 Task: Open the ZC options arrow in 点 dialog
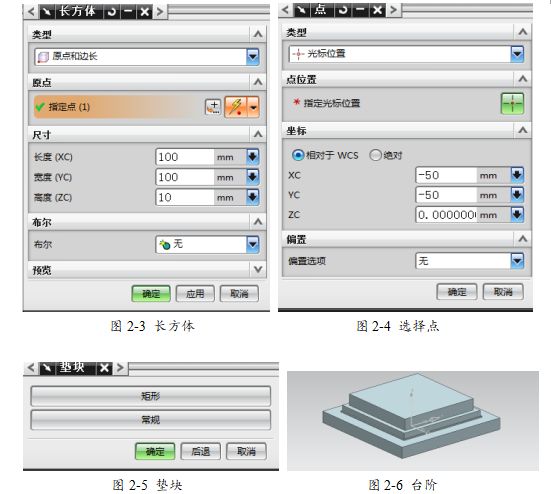click(x=517, y=214)
